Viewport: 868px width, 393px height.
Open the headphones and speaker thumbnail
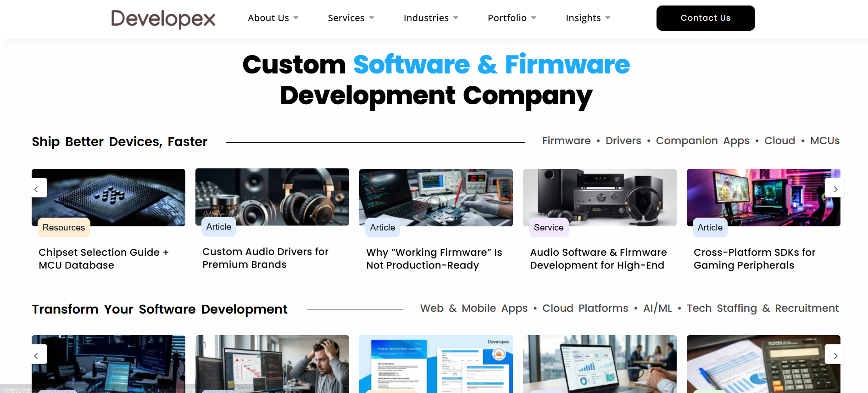tap(272, 197)
